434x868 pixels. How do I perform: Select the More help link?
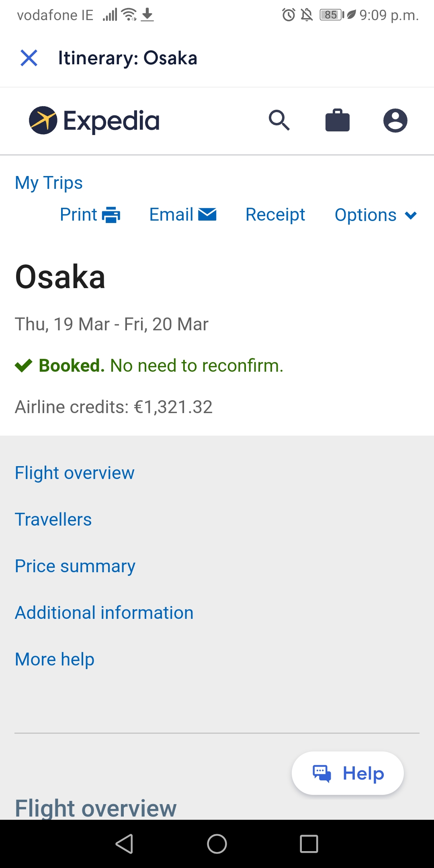[55, 659]
